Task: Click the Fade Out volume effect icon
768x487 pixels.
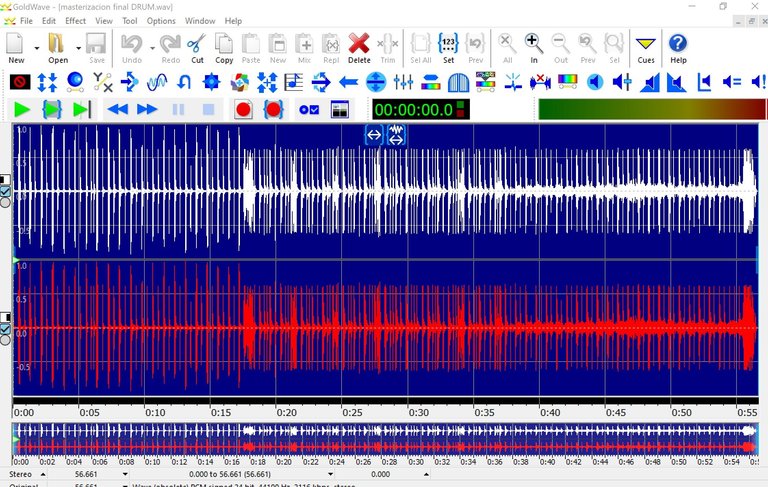Action: [x=676, y=82]
